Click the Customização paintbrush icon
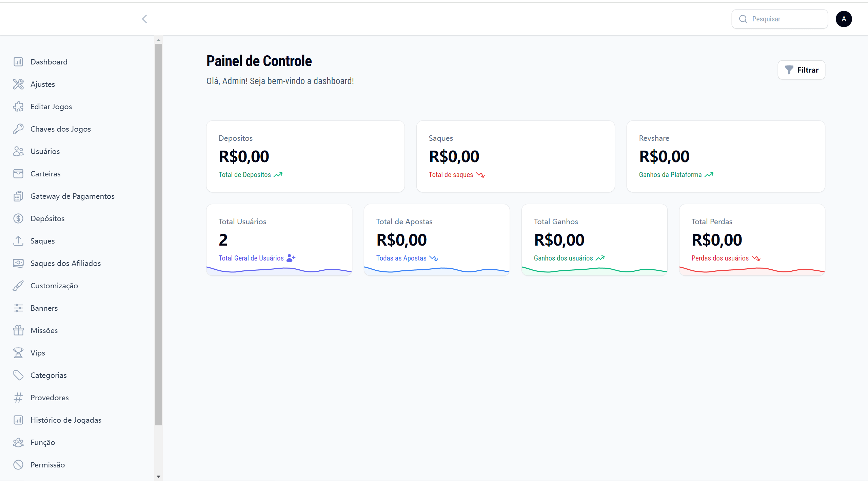The image size is (868, 481). point(18,286)
